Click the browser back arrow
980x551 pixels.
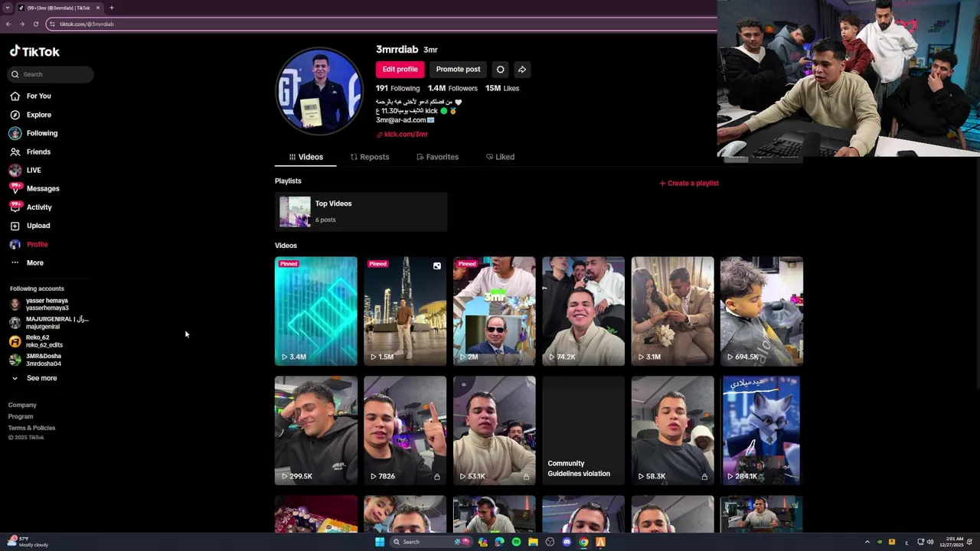click(8, 24)
